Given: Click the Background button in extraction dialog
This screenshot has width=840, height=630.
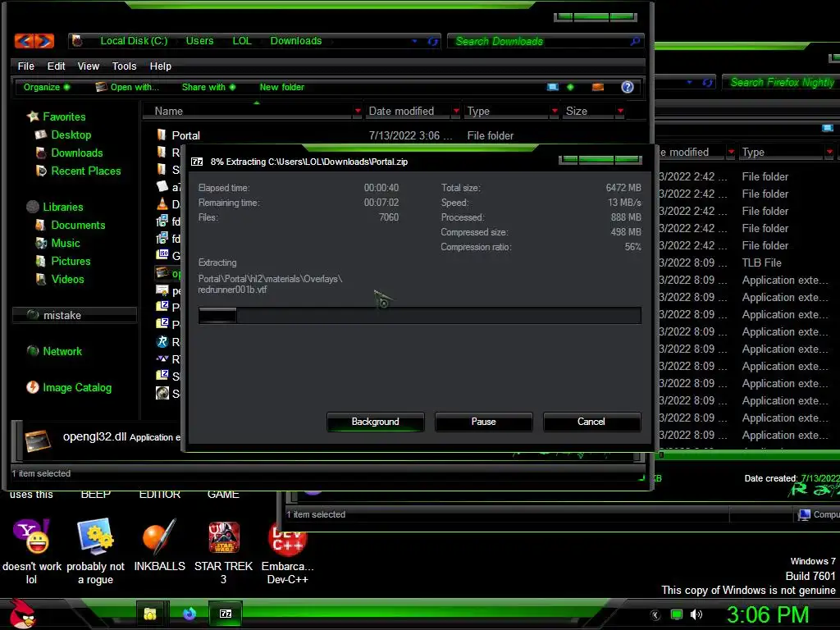Looking at the screenshot, I should click(x=375, y=422).
